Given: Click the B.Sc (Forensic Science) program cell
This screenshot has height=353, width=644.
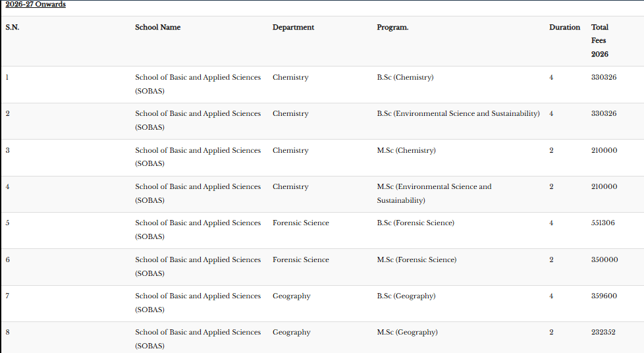Looking at the screenshot, I should 415,223.
